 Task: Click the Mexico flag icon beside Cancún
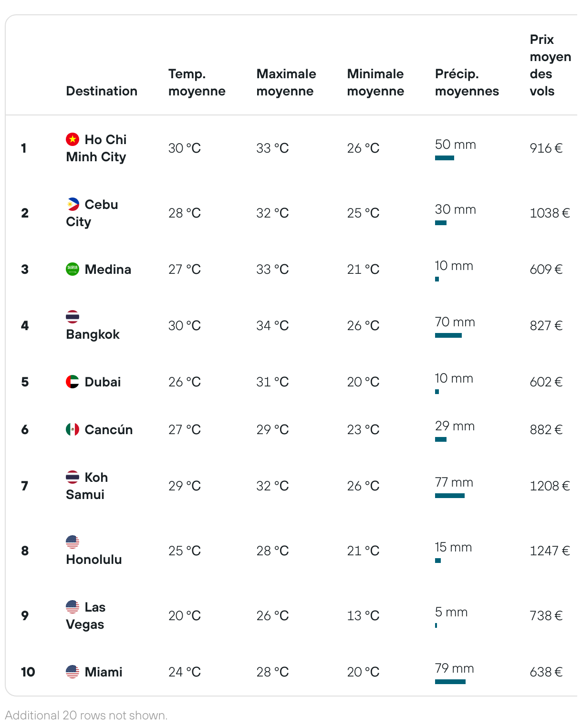[x=73, y=429]
